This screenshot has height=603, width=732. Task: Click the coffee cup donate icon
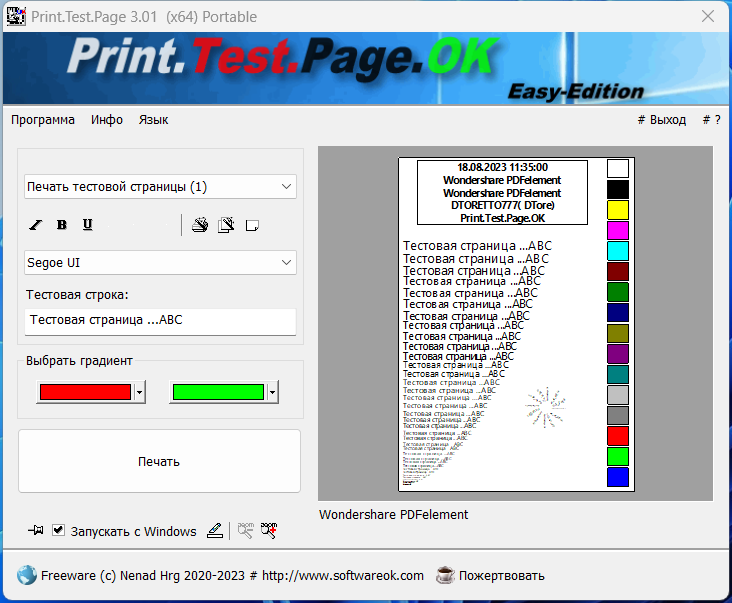tap(445, 575)
